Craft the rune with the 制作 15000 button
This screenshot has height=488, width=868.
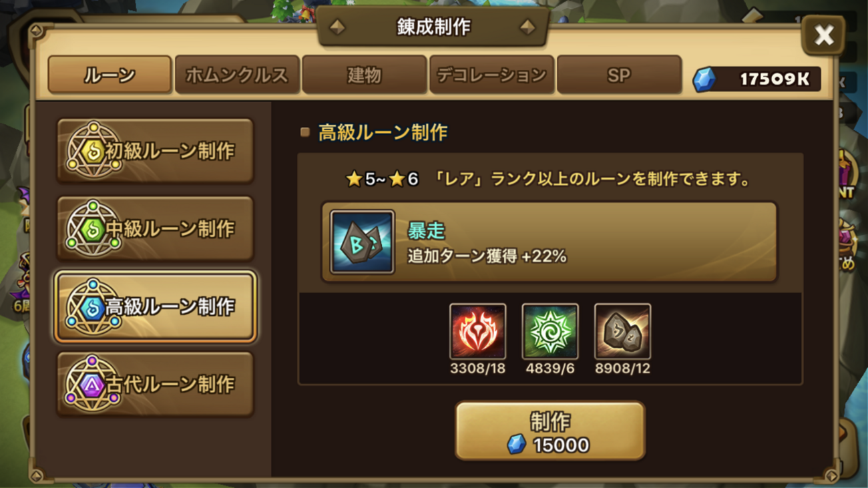click(550, 431)
